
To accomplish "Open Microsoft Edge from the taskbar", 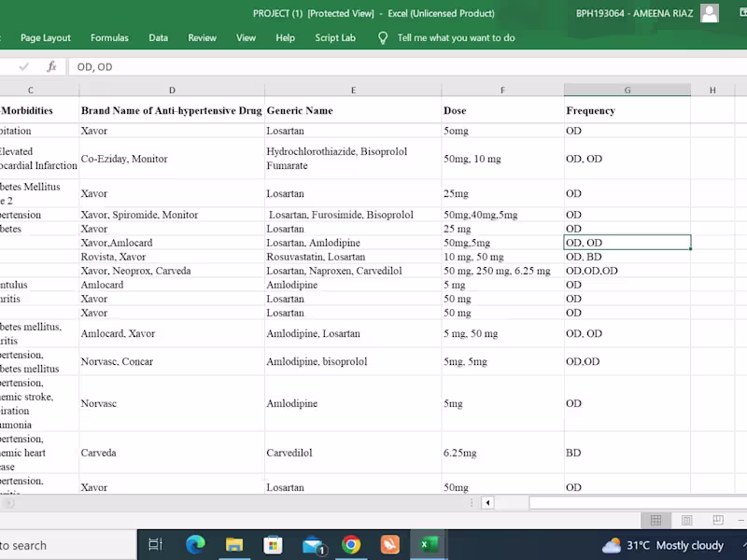I will [195, 545].
